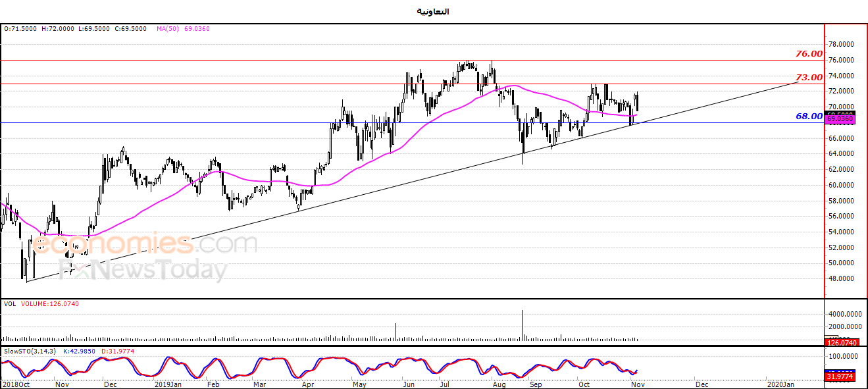This screenshot has height=389, width=868.
Task: Select the 74.0000 price axis value
Action: (842, 76)
